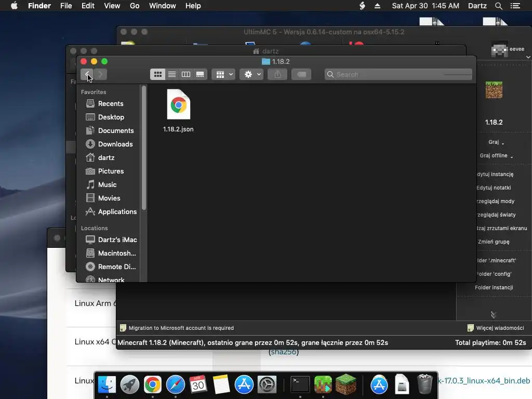This screenshot has width=532, height=399.
Task: Open Recents in Finder sidebar
Action: tap(111, 103)
